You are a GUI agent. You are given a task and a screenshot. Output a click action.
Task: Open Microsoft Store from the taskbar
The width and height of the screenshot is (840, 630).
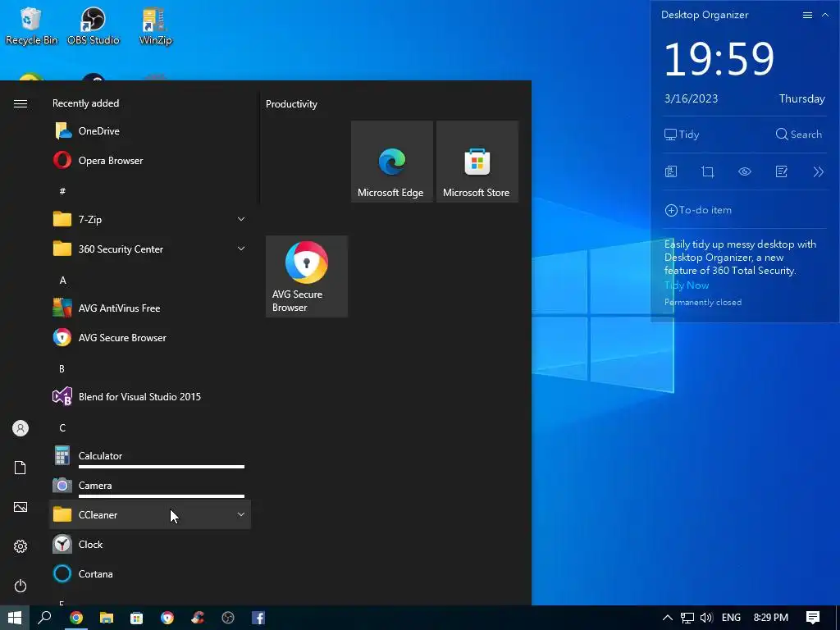coord(137,618)
